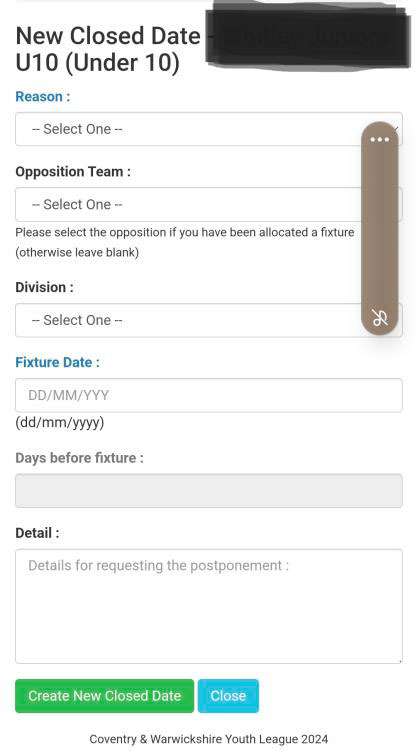Click the Detail label

pyautogui.click(x=37, y=533)
